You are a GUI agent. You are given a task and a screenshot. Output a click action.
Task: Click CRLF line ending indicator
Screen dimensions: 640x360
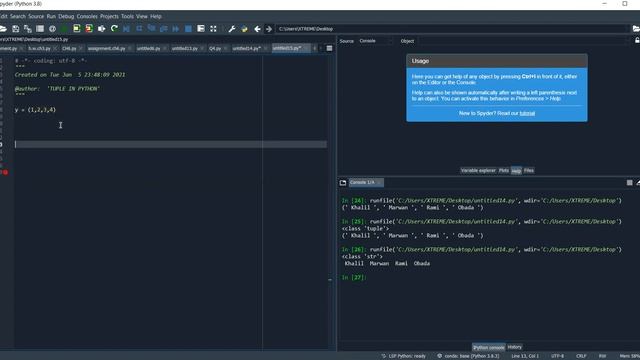581,356
